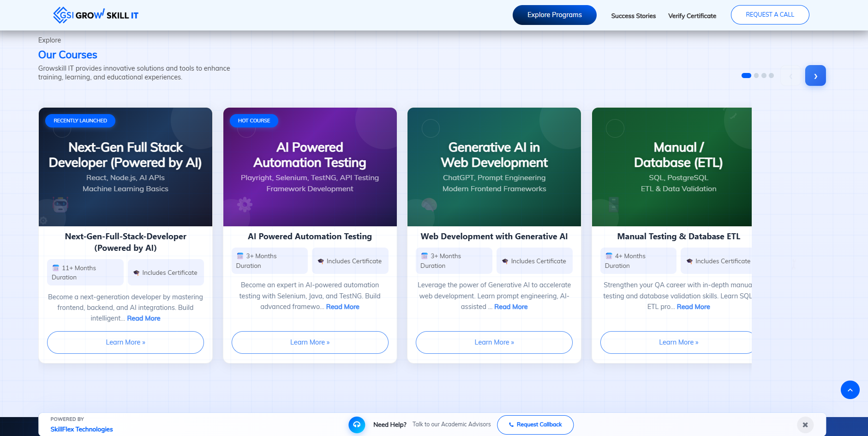Click calendar icon on Full Stack card
Viewport: 868px width, 436px height.
point(56,268)
